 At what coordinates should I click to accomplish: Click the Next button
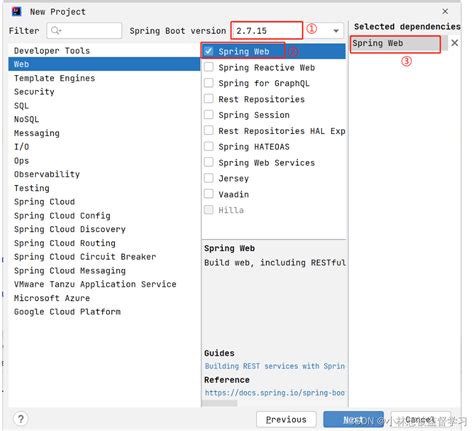click(353, 419)
